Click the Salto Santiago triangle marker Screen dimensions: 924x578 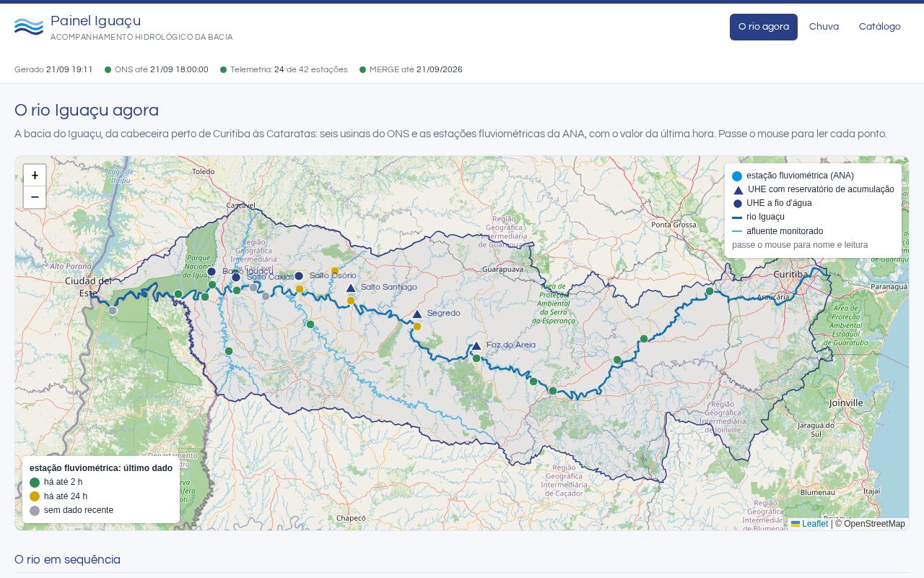[x=351, y=288]
